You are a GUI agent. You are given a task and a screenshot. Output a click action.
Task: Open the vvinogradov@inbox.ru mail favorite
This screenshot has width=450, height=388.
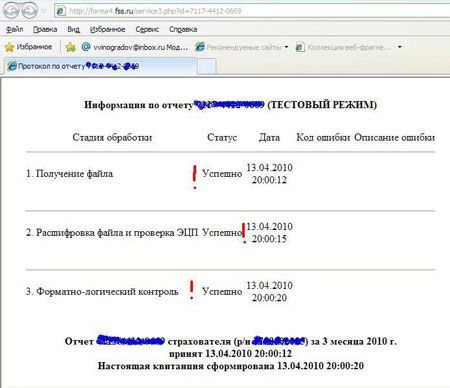coord(135,47)
